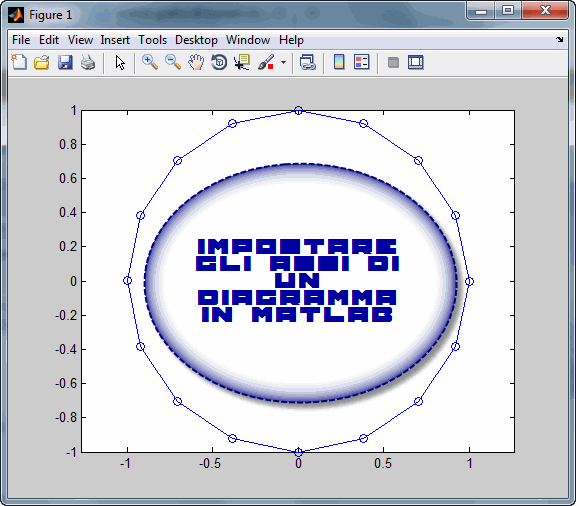Enable the Rotate 3D tool
This screenshot has width=576, height=506.
tap(219, 62)
